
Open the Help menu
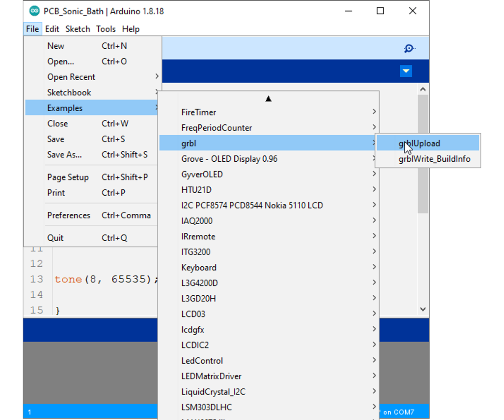pos(131,29)
